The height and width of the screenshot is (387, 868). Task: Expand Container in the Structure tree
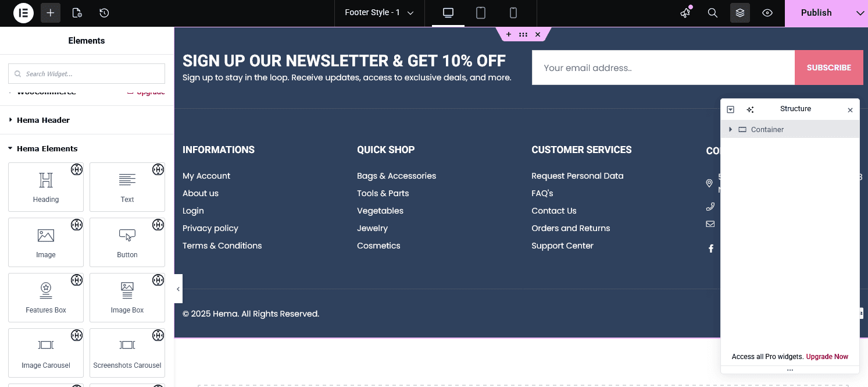tap(731, 129)
